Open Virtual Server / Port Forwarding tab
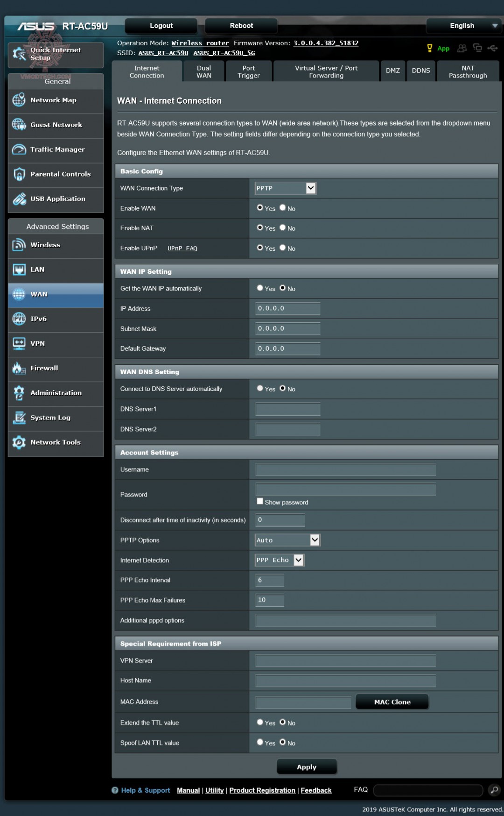504x816 pixels. tap(326, 71)
